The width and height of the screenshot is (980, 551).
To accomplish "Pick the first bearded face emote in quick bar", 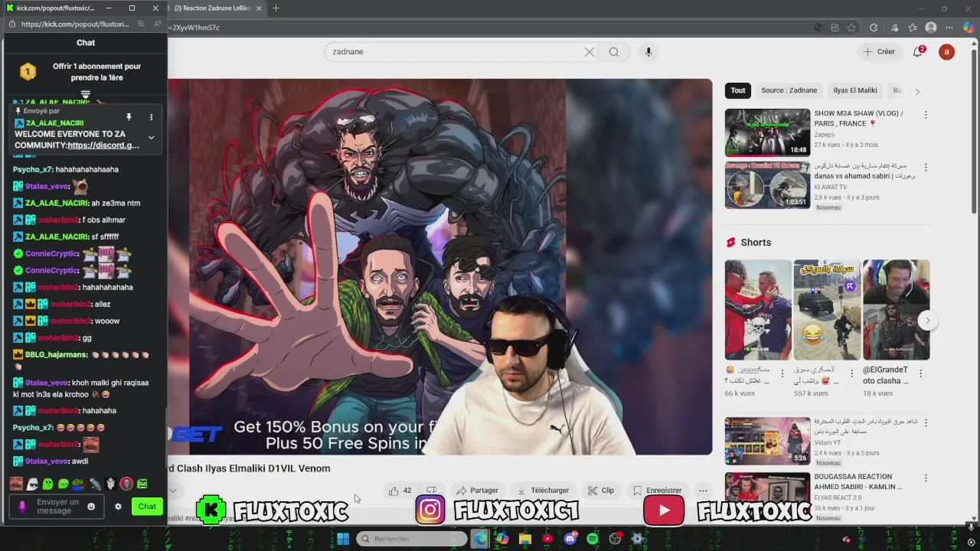I will pyautogui.click(x=16, y=484).
